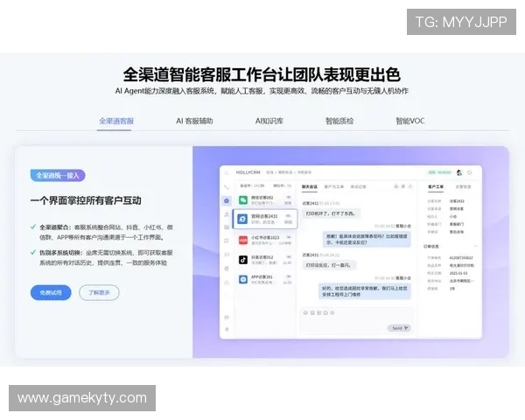Click the blue 免费试用 button
525x420 pixels.
[x=51, y=293]
